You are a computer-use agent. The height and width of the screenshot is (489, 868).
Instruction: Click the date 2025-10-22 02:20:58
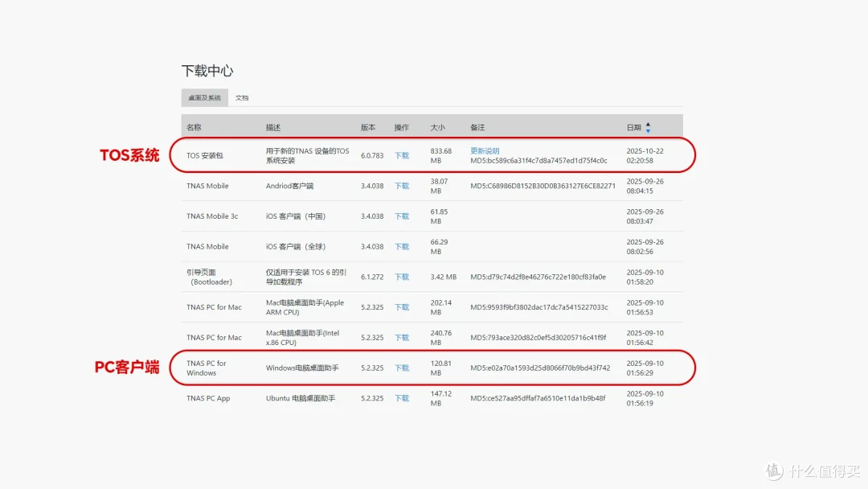click(645, 155)
